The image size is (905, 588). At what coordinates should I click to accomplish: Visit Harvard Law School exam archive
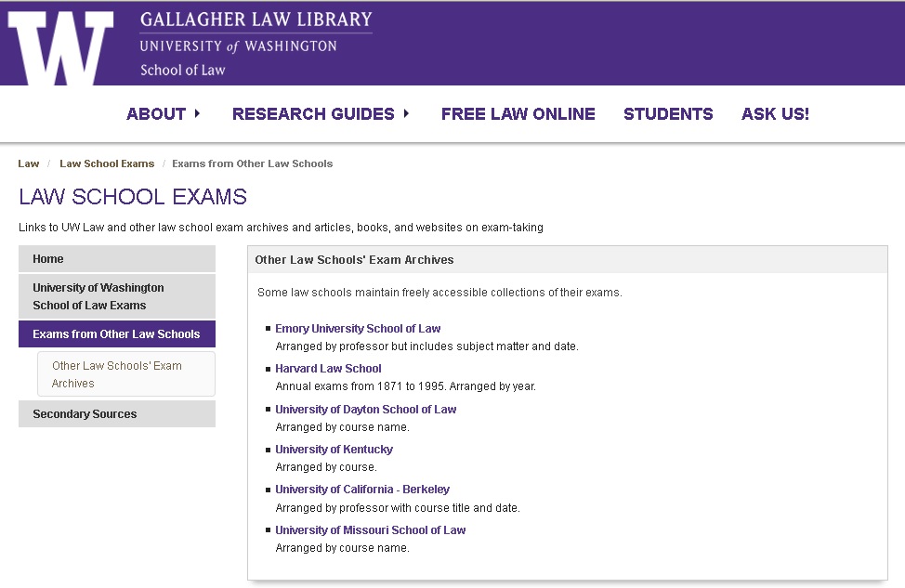(328, 368)
